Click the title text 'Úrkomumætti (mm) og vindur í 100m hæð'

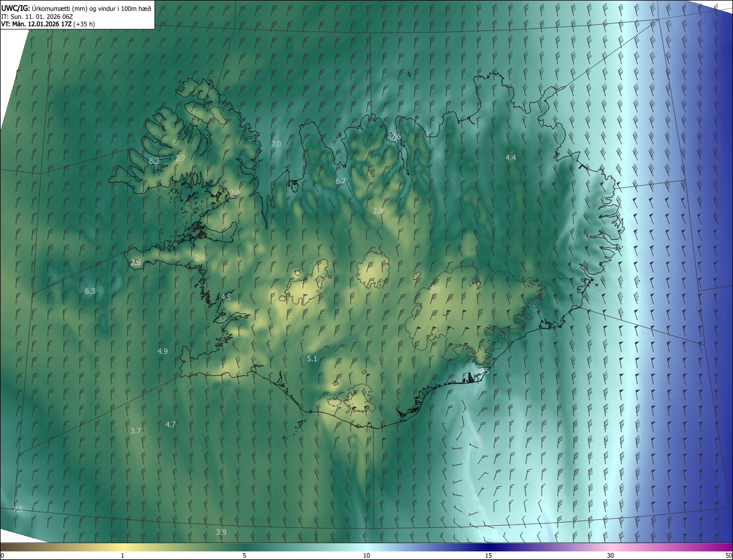(x=90, y=7)
